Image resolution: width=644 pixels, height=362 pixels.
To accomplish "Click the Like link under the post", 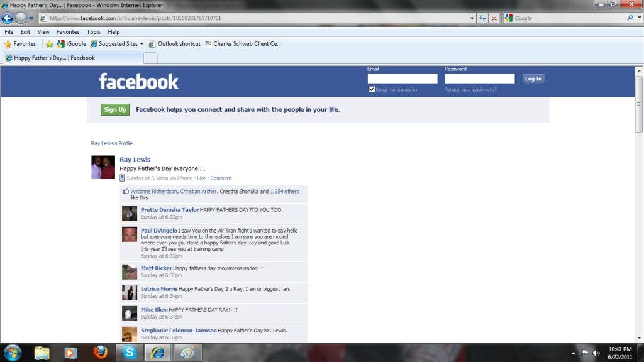I will click(201, 178).
